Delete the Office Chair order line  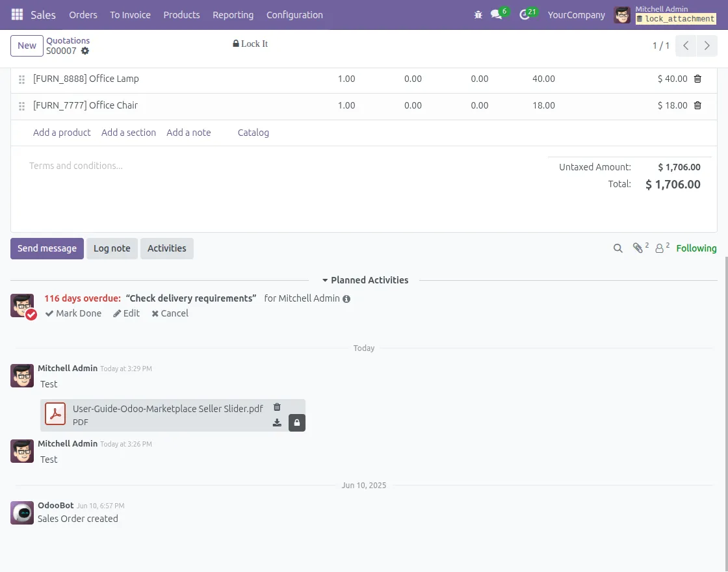pyautogui.click(x=697, y=105)
